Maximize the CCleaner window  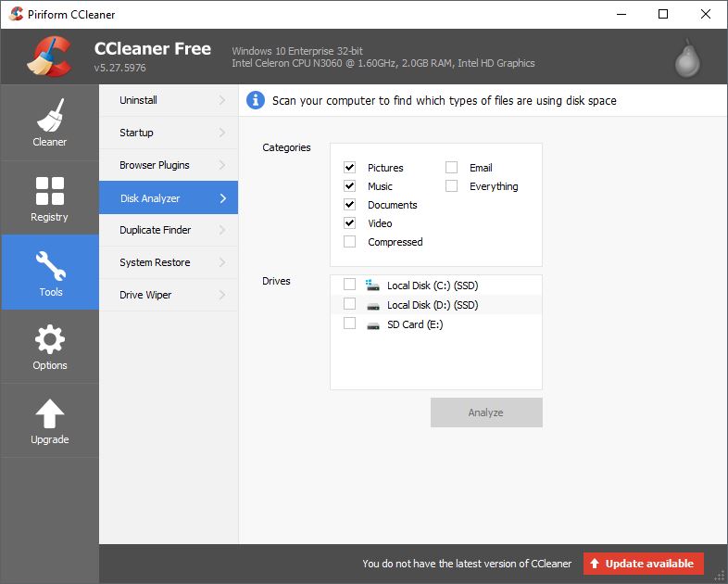tap(663, 14)
